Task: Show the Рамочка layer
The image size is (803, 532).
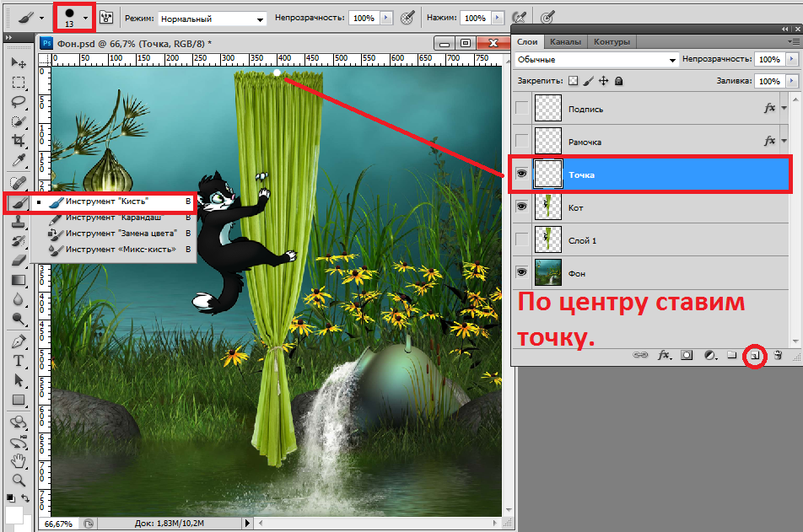Action: click(x=521, y=141)
